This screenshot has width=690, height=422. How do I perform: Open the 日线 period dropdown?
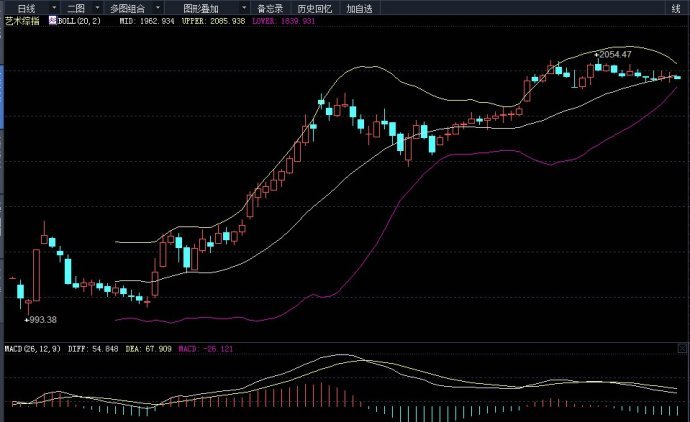point(25,7)
